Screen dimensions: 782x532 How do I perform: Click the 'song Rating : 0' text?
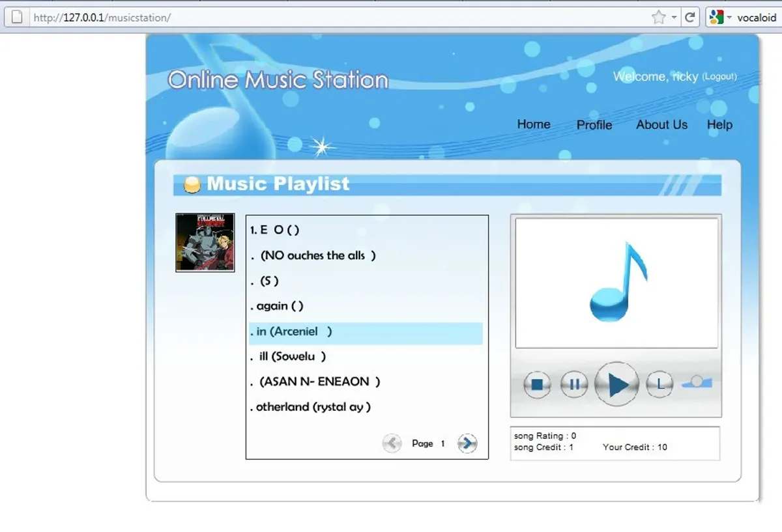pyautogui.click(x=545, y=436)
